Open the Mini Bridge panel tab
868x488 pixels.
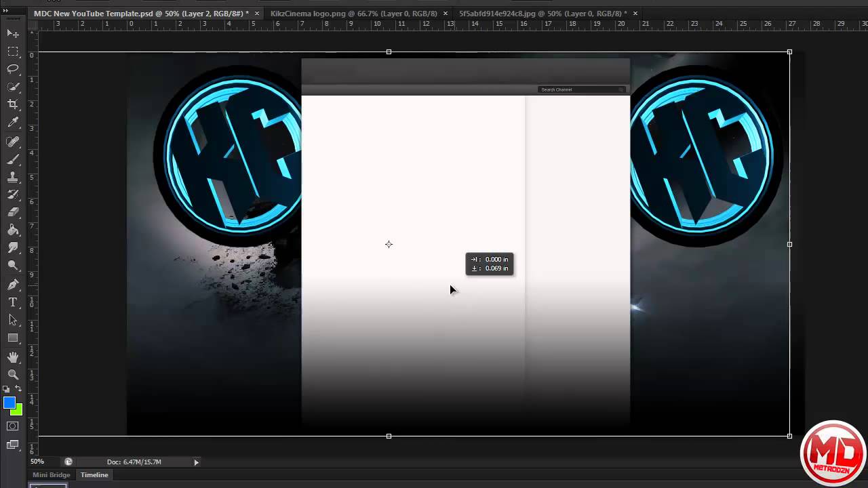(x=52, y=475)
